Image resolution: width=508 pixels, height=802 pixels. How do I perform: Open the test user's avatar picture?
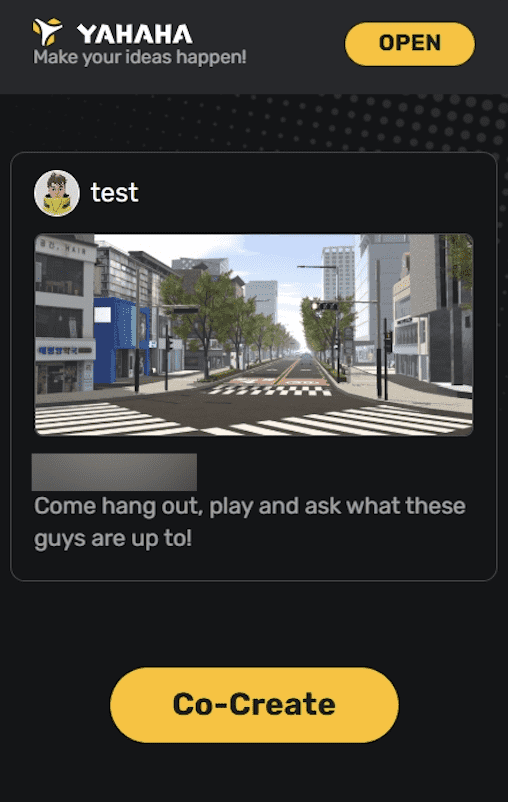(57, 193)
